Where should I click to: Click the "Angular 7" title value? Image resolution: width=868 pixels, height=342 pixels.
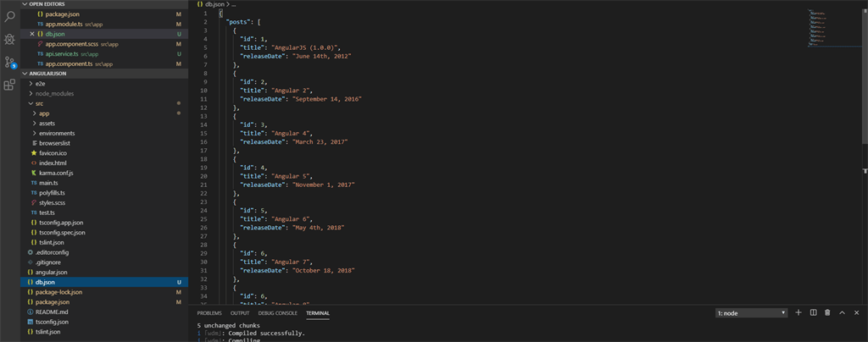point(292,262)
